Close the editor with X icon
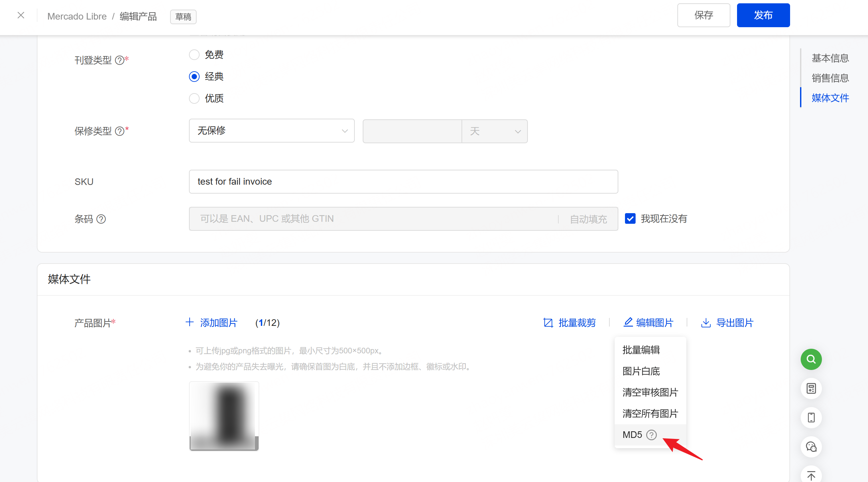868x482 pixels. pos(21,15)
